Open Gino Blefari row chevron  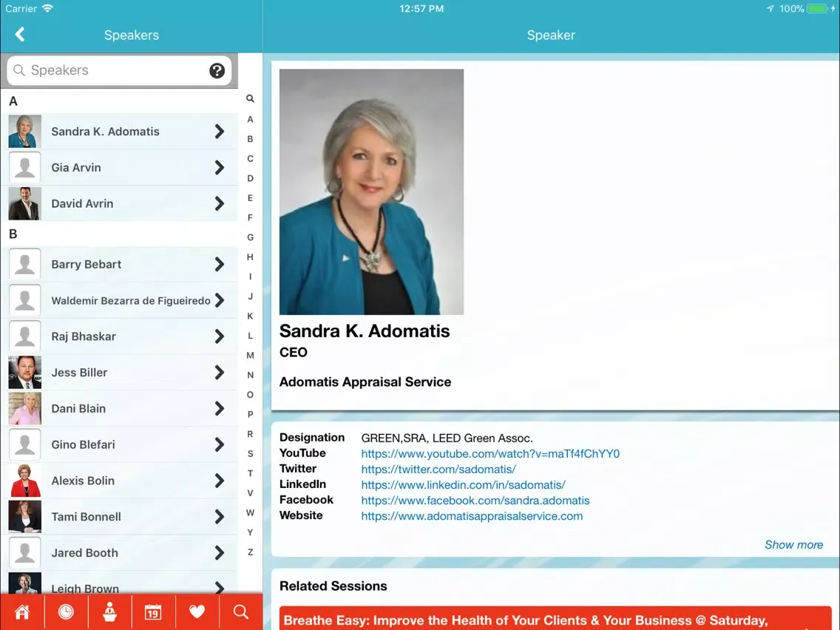point(220,444)
